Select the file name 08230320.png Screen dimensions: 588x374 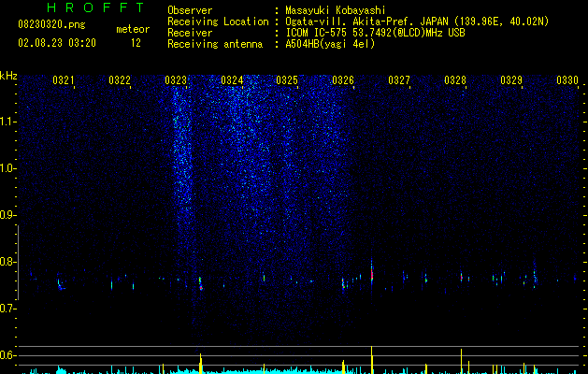click(x=51, y=24)
